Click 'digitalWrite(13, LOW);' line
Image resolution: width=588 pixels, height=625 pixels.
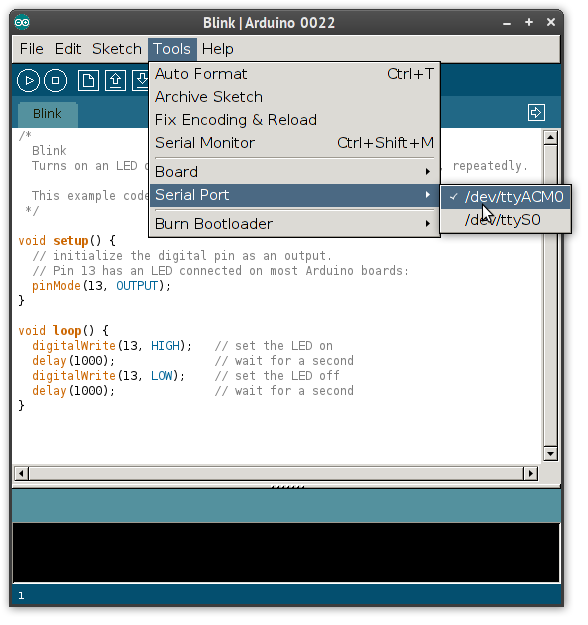coord(108,376)
